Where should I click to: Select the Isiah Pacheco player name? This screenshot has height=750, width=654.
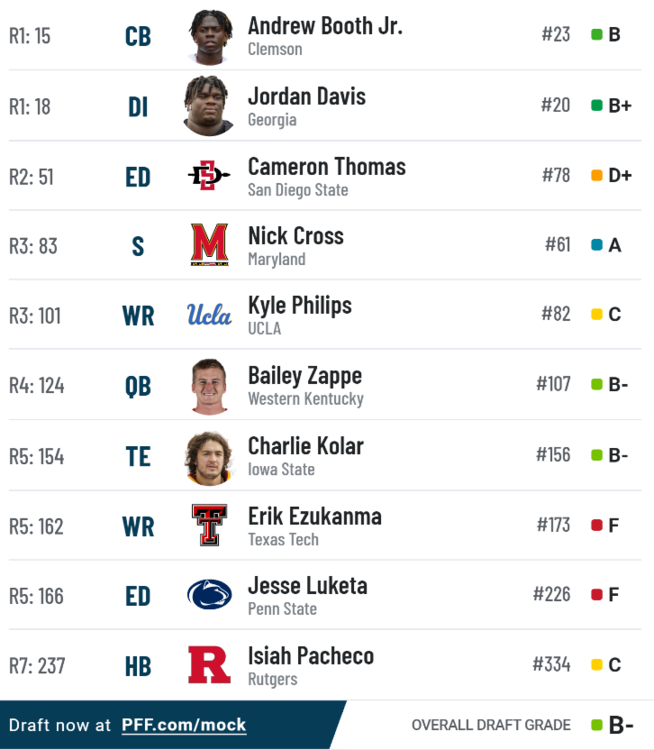tap(311, 656)
